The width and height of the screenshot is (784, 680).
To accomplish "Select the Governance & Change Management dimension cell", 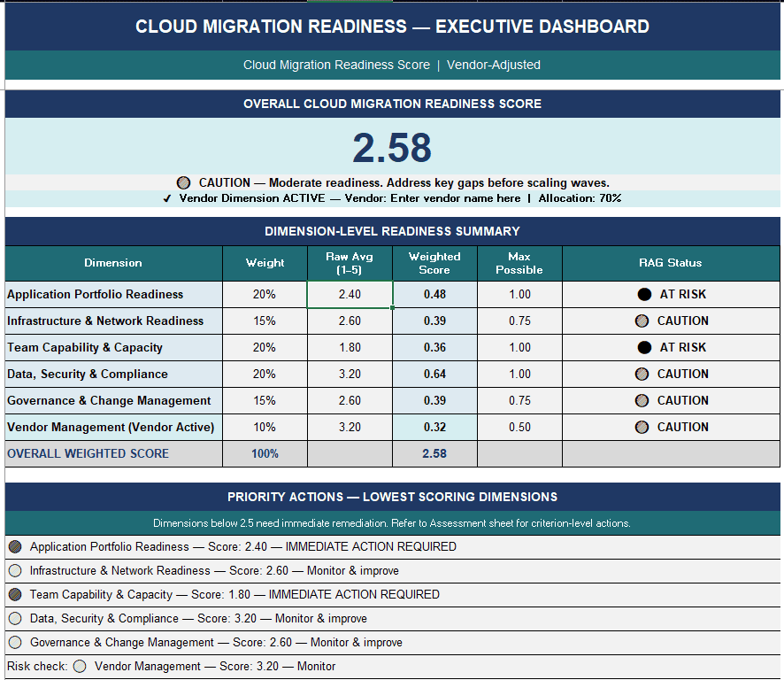I will [x=113, y=400].
